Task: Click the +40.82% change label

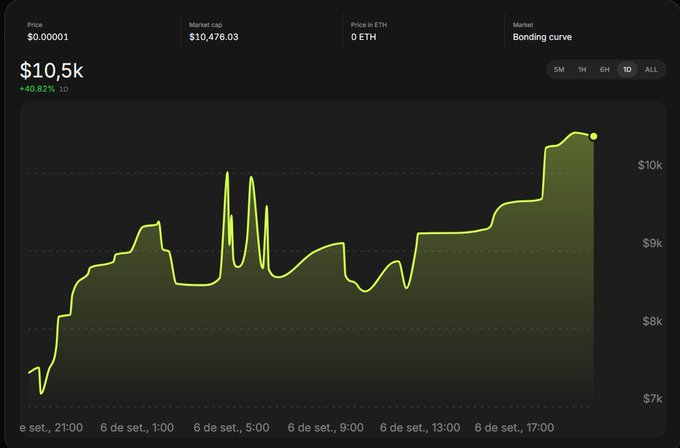Action: tap(37, 89)
